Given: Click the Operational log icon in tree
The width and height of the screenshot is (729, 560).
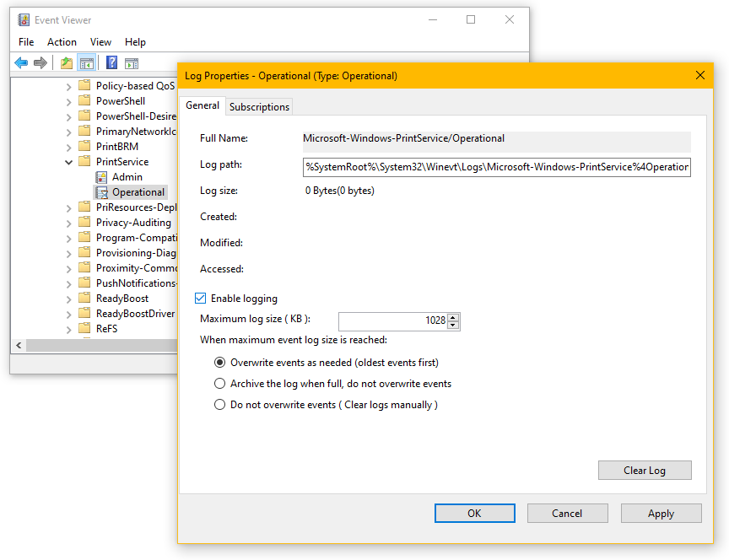Looking at the screenshot, I should [x=101, y=192].
